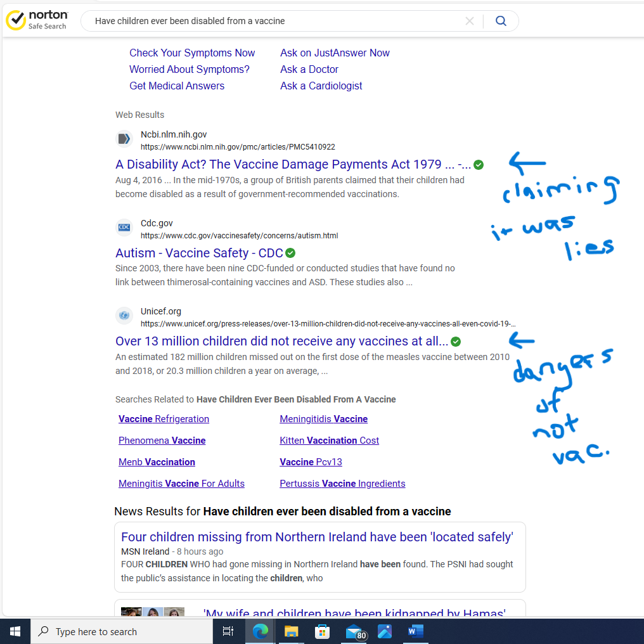Click the Hamas news story thumbnail
Screen dimensions: 644x644
[x=152, y=612]
